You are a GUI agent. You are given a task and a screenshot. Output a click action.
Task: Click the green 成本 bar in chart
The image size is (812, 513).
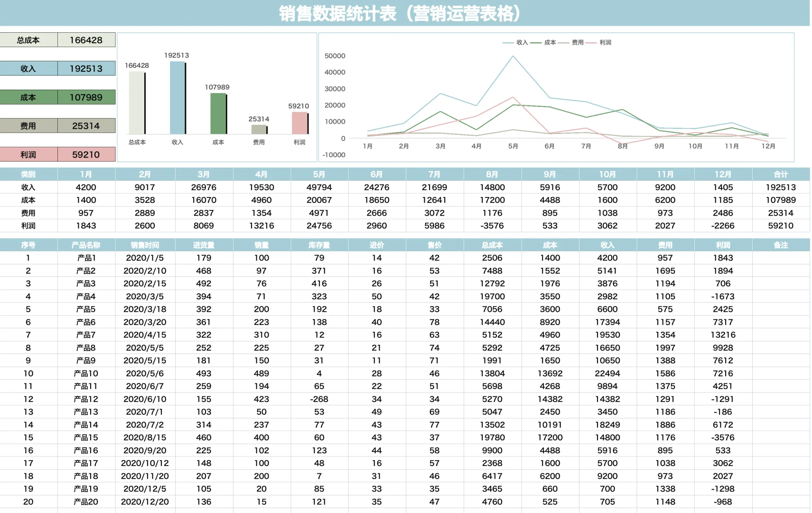tap(218, 114)
